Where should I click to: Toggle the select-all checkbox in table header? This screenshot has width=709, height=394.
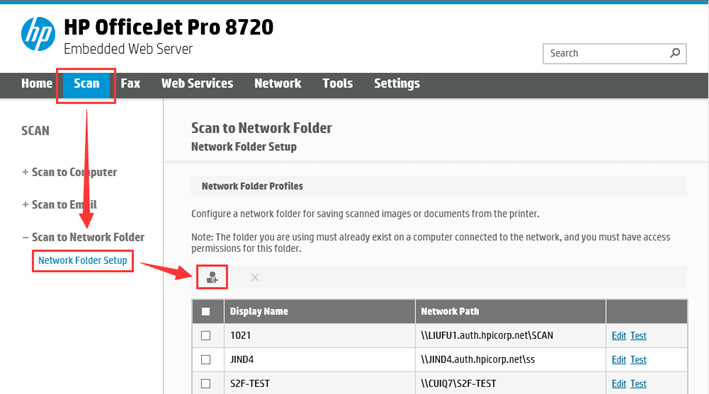[206, 312]
